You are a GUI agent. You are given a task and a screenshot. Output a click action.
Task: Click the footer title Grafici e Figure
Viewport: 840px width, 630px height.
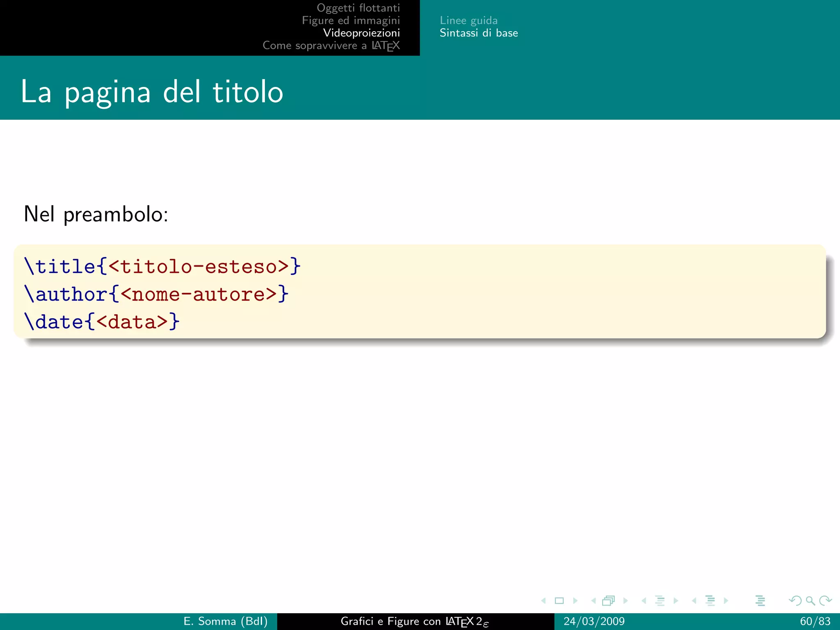[x=415, y=622]
